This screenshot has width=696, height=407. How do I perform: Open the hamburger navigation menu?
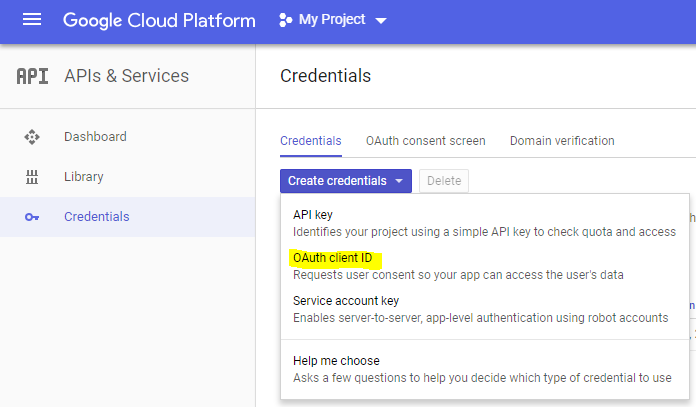pos(32,20)
